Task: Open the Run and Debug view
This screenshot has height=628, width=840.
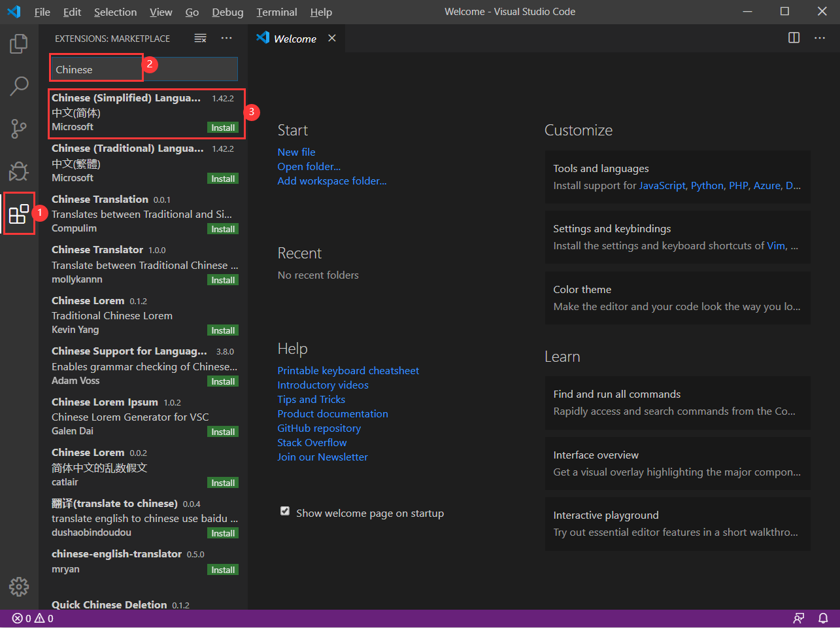Action: [x=18, y=171]
